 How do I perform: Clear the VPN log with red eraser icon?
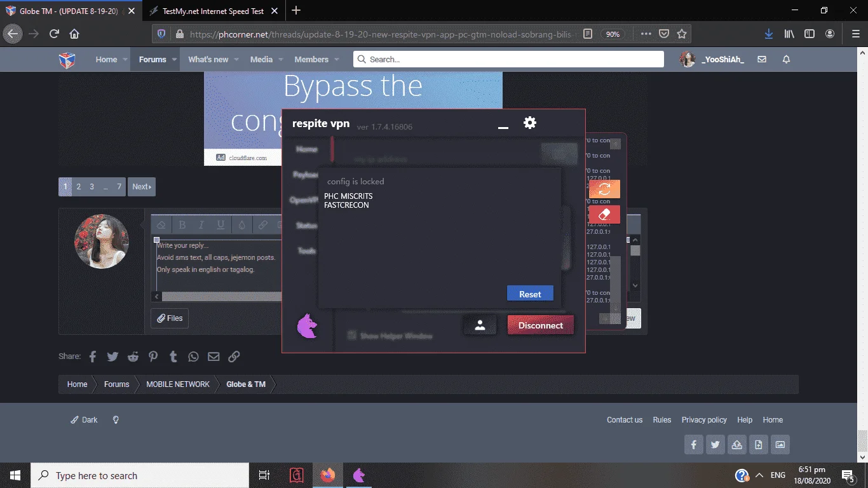point(604,214)
